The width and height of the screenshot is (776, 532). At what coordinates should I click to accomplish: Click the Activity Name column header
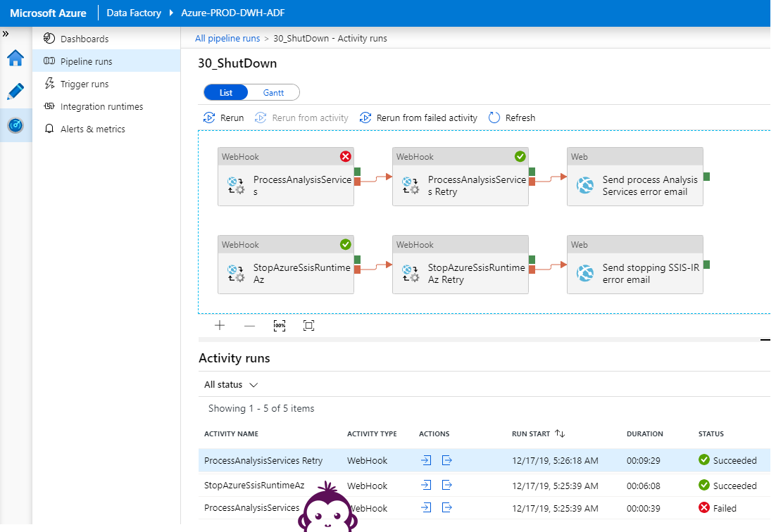coord(231,433)
